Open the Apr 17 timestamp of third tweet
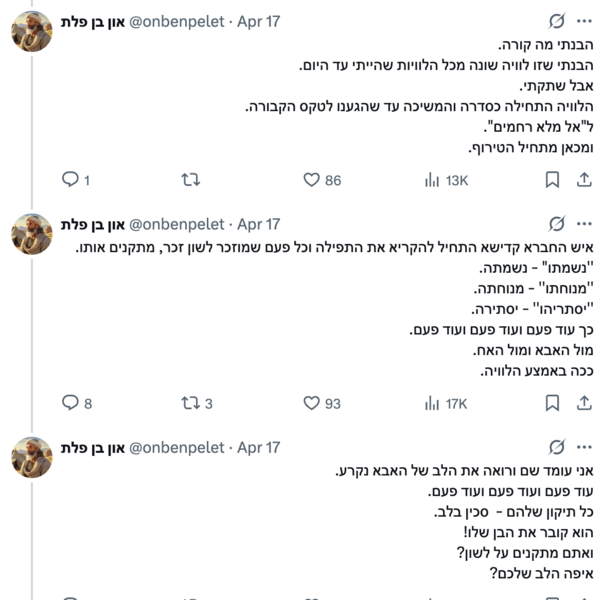602x600 pixels. pos(258,448)
